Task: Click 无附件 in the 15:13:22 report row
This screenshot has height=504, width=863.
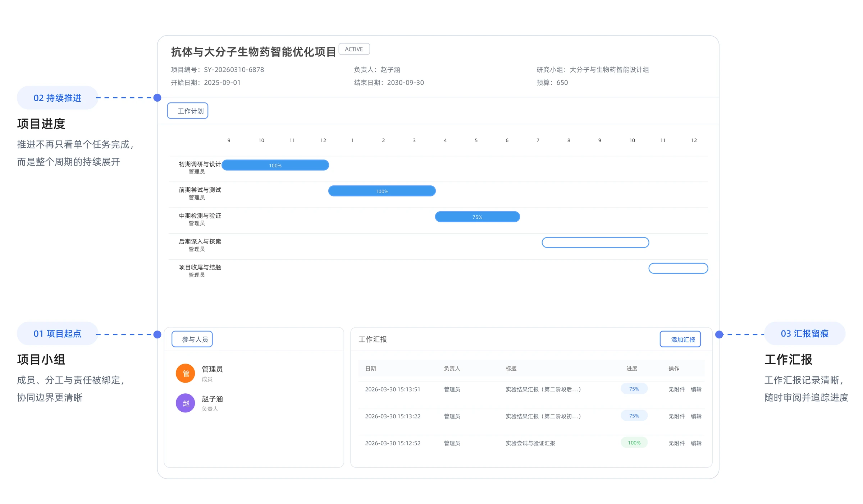Action: (677, 416)
